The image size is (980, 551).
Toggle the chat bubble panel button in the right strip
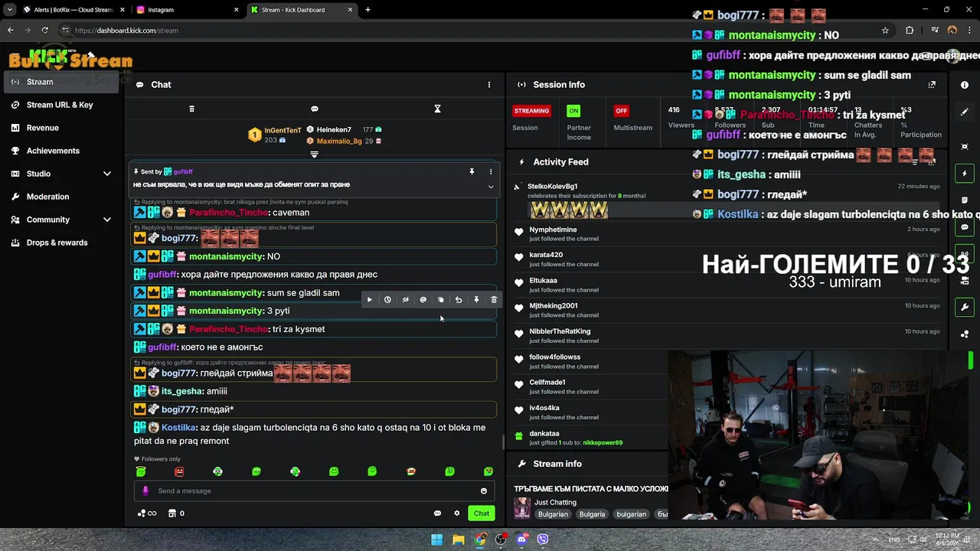(x=965, y=227)
